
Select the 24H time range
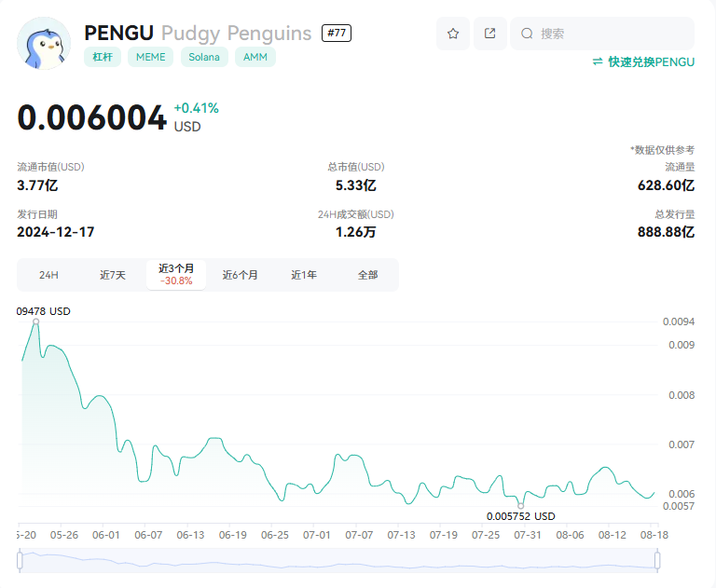[x=48, y=275]
